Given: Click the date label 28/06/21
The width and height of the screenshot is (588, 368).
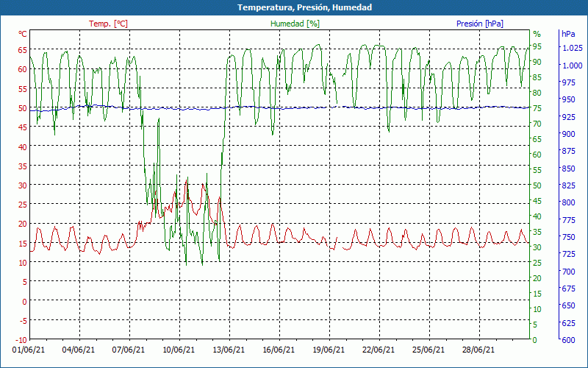Looking at the screenshot, I should point(478,350).
